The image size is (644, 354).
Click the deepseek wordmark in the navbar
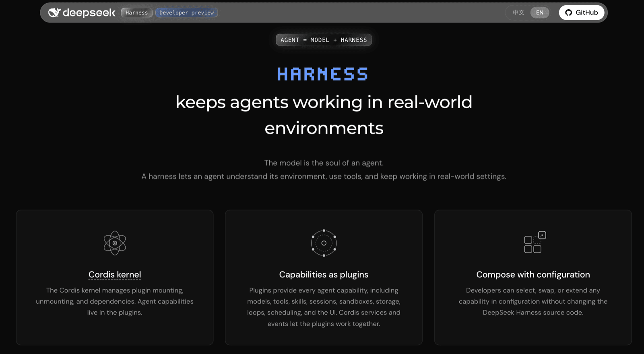tap(89, 13)
